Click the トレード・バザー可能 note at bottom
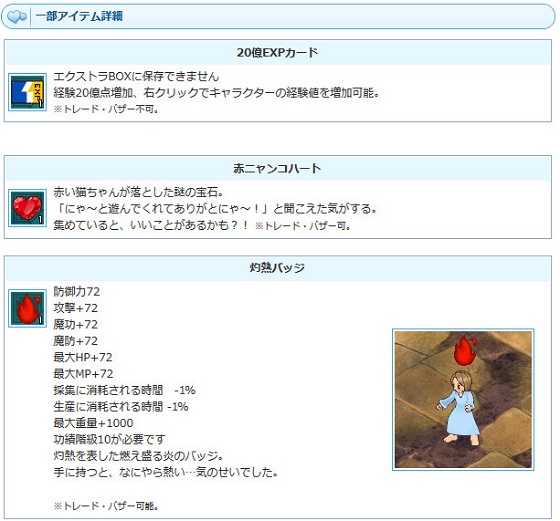Viewport: 560px width, 521px height. click(106, 506)
